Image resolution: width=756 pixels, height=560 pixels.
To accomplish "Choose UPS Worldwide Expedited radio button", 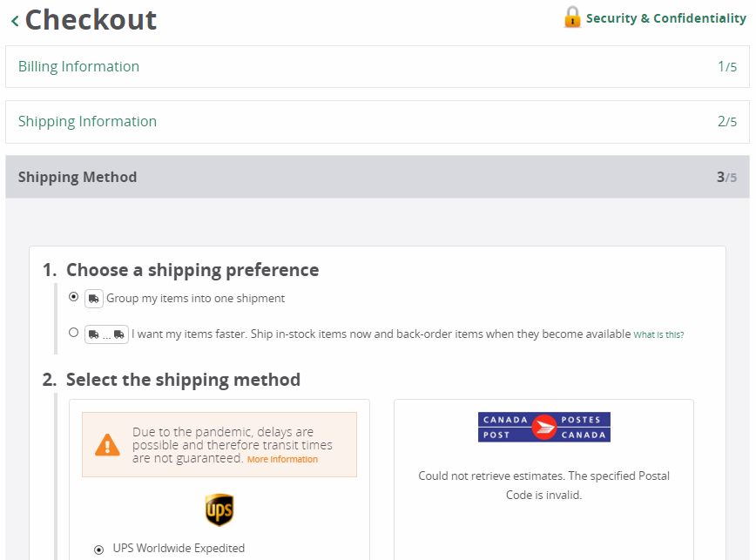I will [98, 550].
